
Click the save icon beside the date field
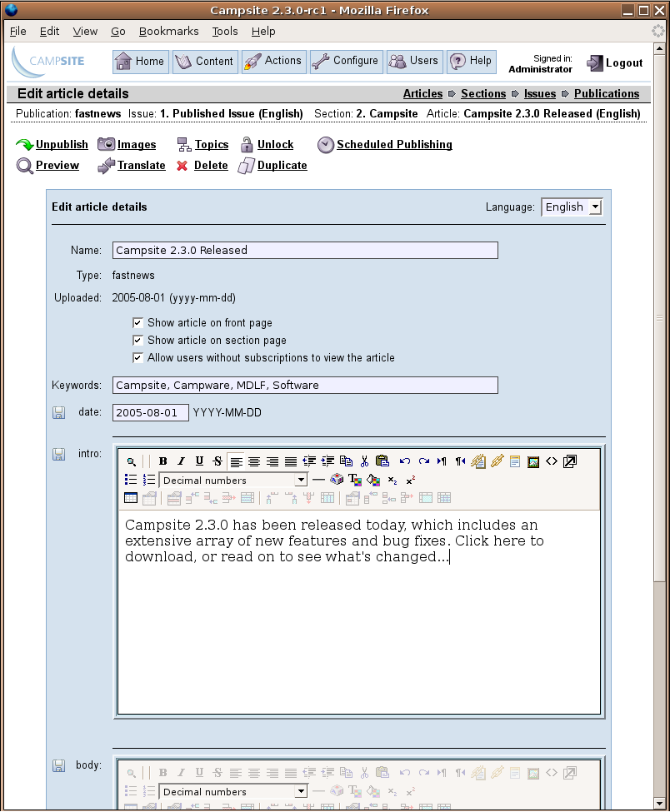point(58,413)
